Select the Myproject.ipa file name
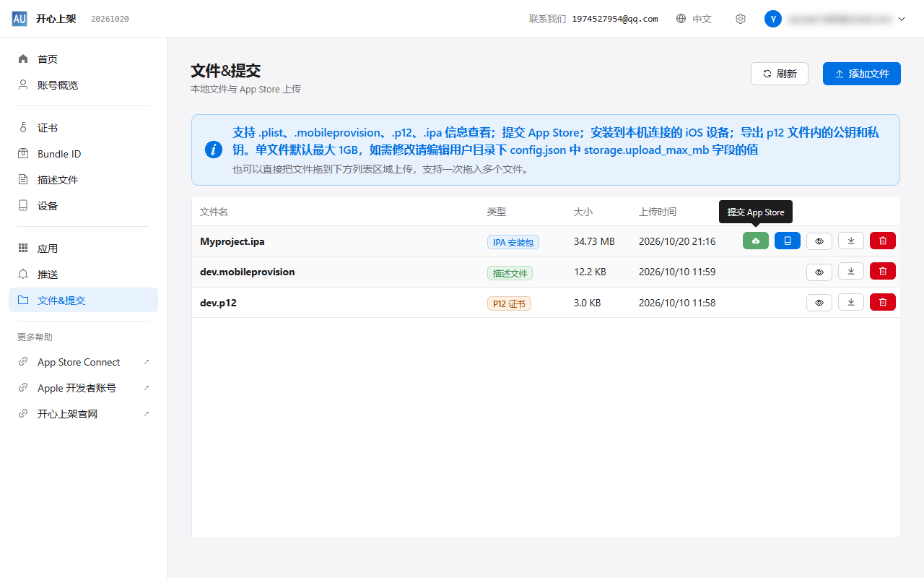This screenshot has height=578, width=924. 232,241
